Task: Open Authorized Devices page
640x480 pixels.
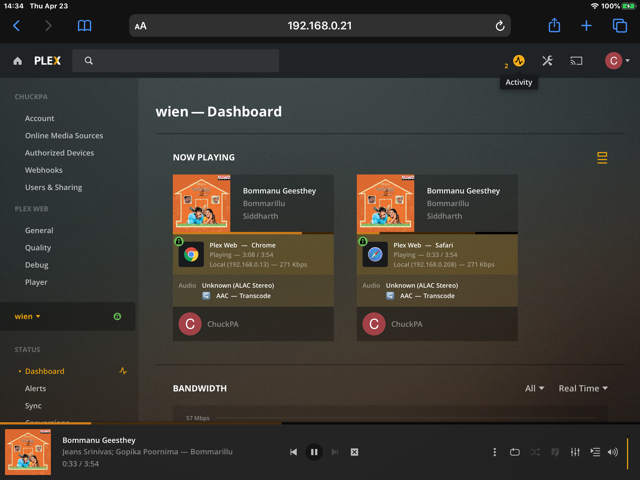Action: tap(59, 153)
